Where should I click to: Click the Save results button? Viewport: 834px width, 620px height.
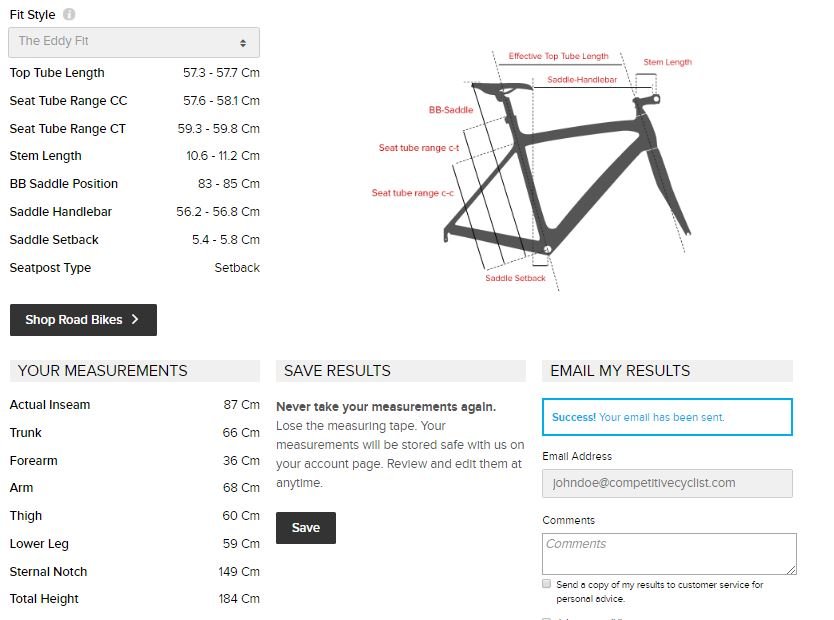[x=306, y=527]
